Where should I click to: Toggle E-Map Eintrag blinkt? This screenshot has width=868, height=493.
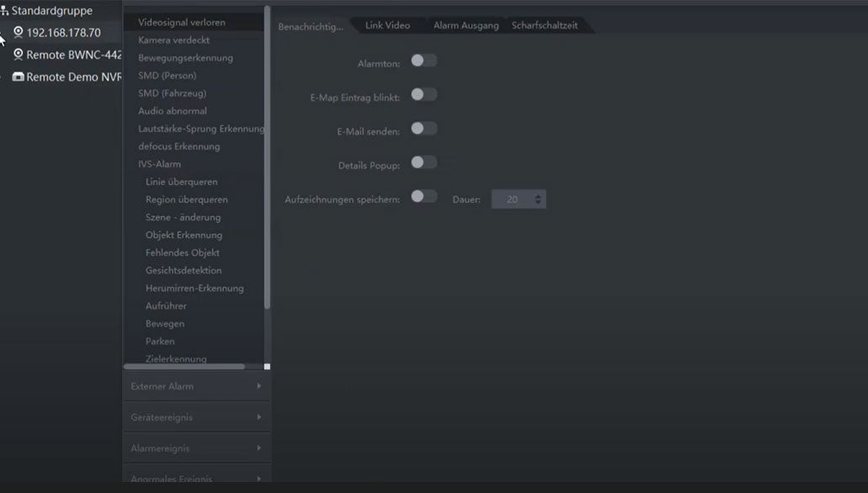click(423, 94)
